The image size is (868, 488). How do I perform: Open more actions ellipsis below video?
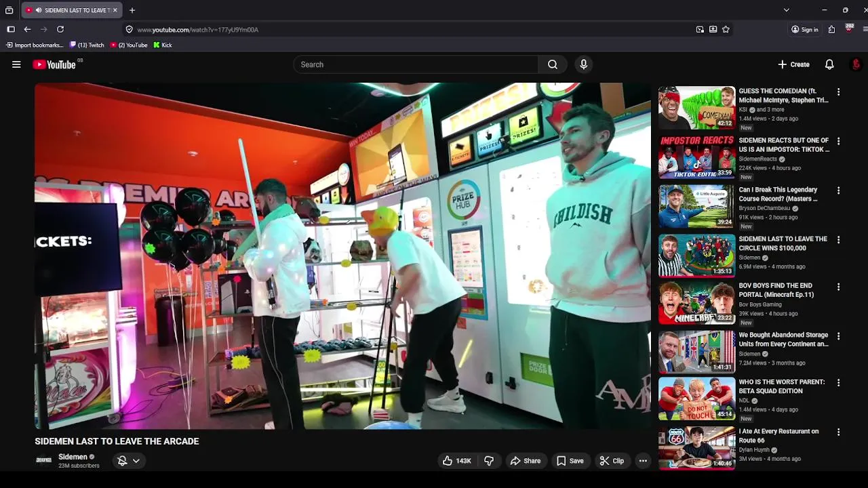643,461
